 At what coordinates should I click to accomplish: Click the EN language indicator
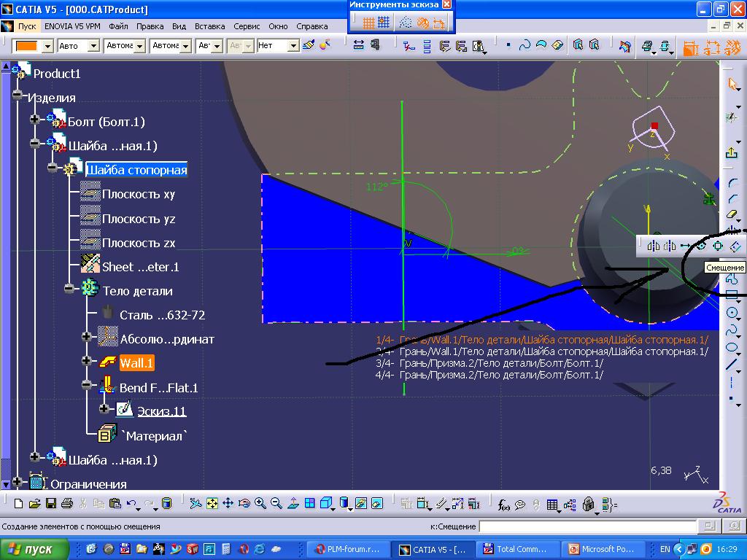click(665, 549)
